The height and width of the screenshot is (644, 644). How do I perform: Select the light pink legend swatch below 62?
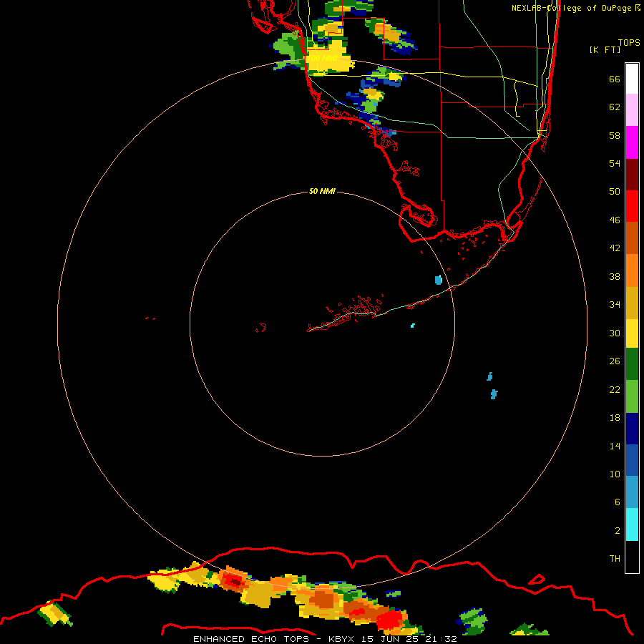(632, 110)
